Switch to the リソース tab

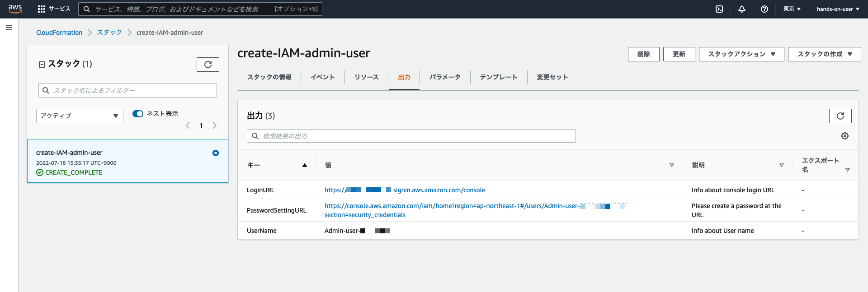coord(367,77)
